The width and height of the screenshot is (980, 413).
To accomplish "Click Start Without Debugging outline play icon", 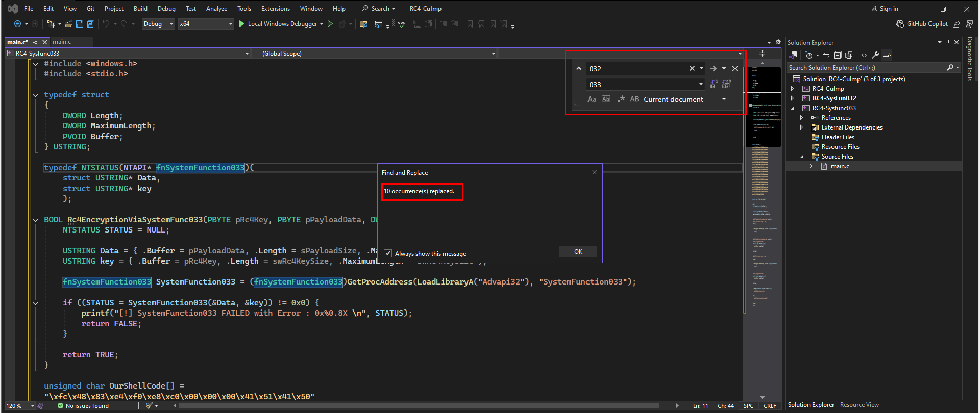I will [330, 24].
